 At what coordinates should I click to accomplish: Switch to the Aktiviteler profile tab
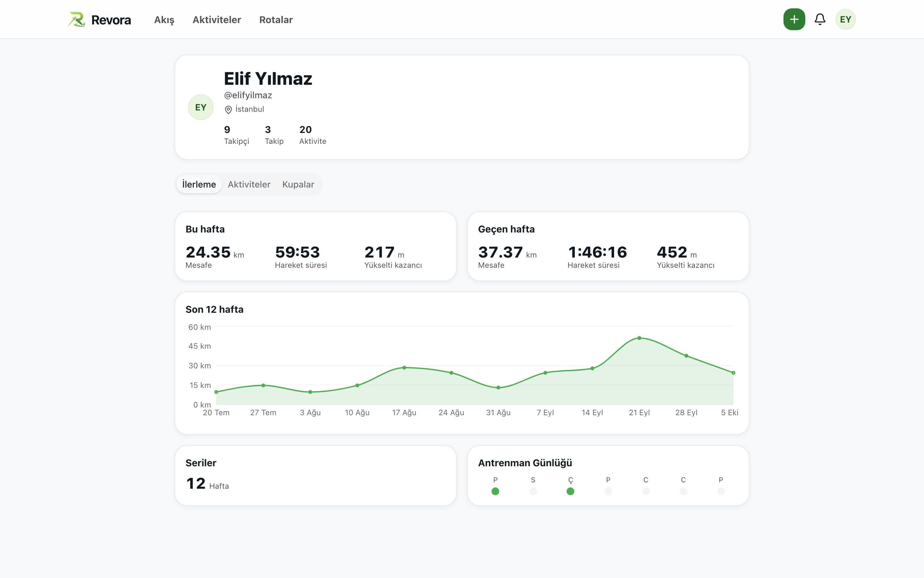pyautogui.click(x=249, y=184)
